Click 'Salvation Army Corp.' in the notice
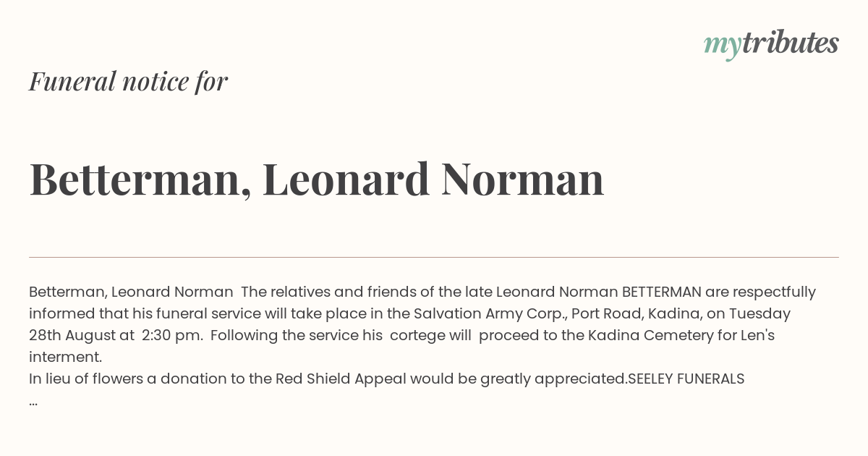This screenshot has height=456, width=868. pos(490,314)
